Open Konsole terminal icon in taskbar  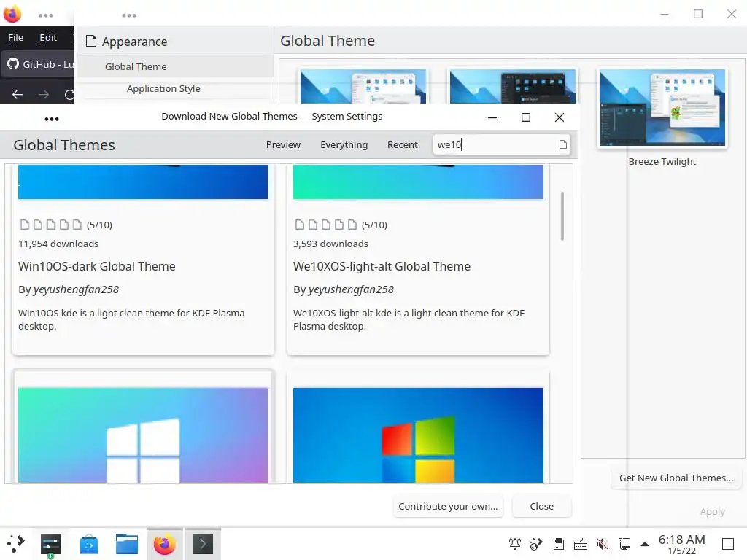tap(203, 543)
